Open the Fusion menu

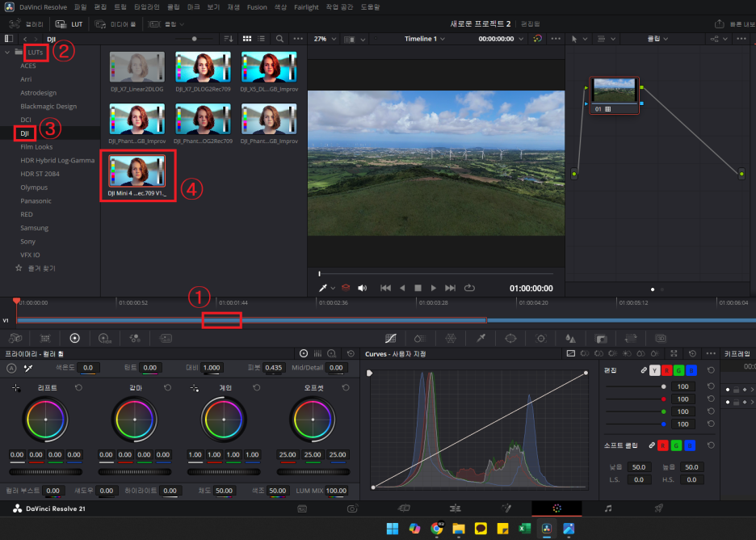pyautogui.click(x=257, y=7)
